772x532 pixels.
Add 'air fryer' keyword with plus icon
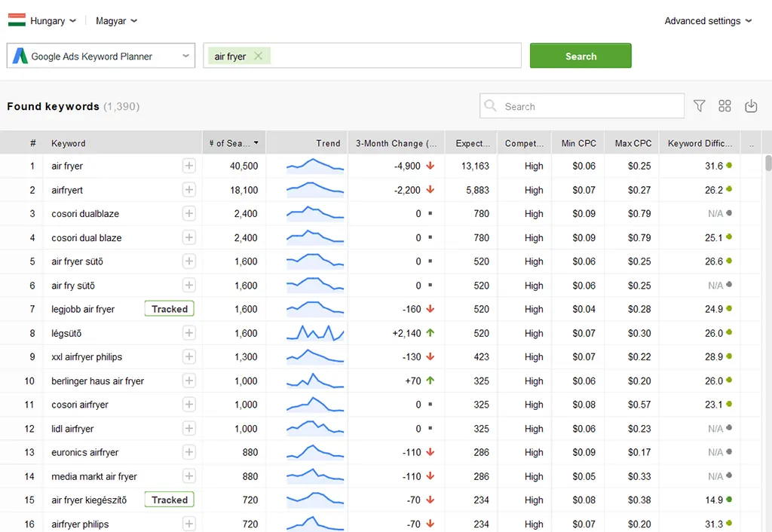188,166
